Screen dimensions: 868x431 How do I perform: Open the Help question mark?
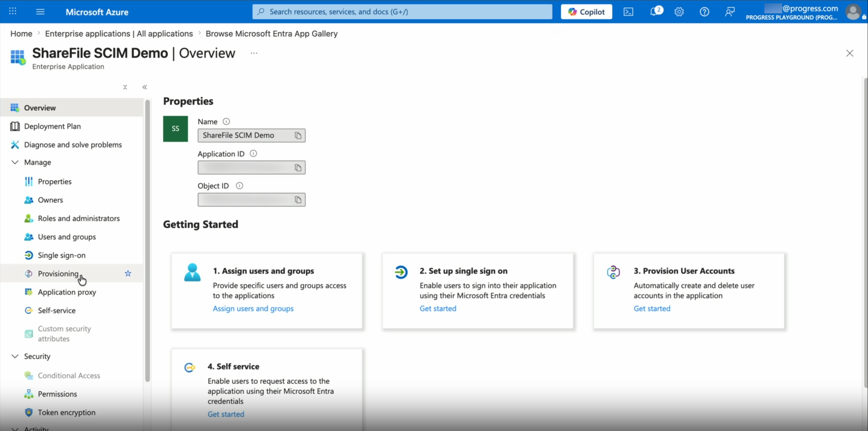(x=704, y=12)
